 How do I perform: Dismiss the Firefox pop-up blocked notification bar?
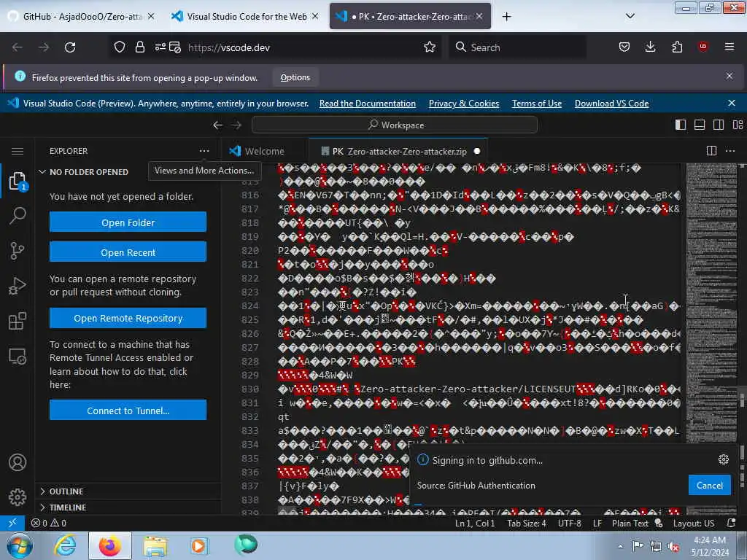(729, 76)
